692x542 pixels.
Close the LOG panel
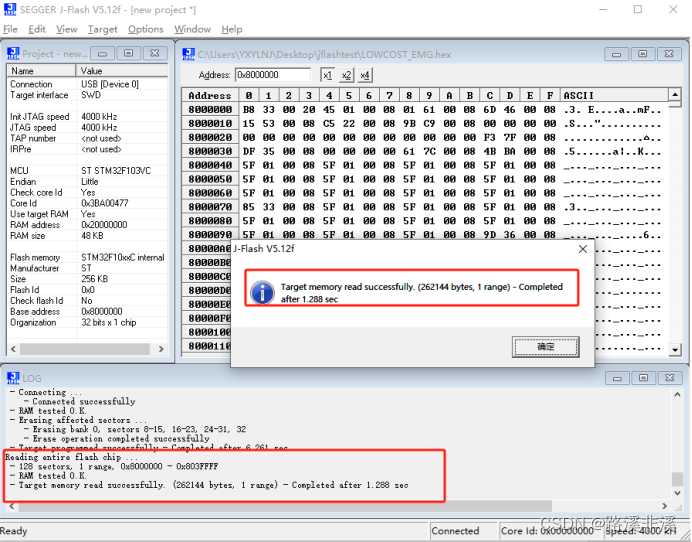(669, 378)
